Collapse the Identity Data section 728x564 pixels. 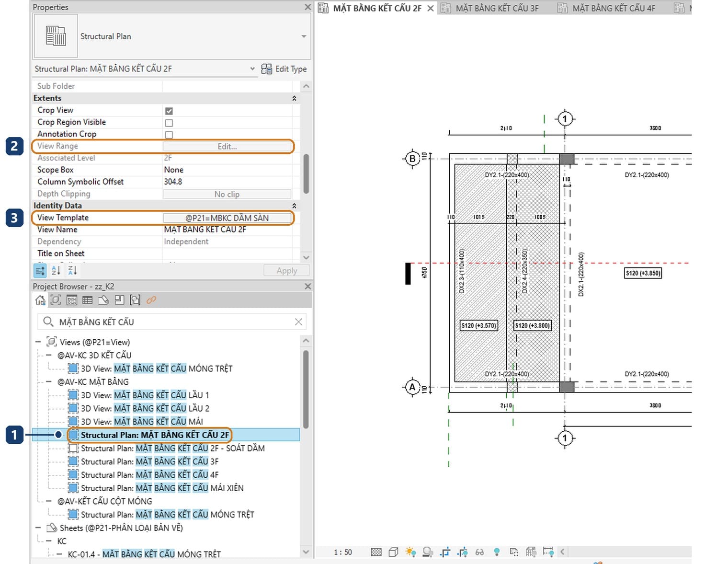pyautogui.click(x=294, y=206)
